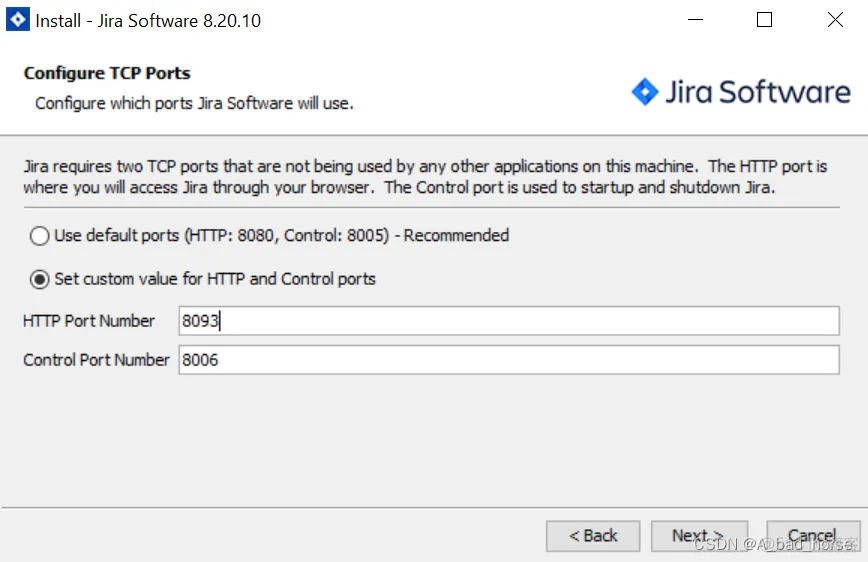Select the Use default ports radio button
This screenshot has width=868, height=562.
[39, 236]
